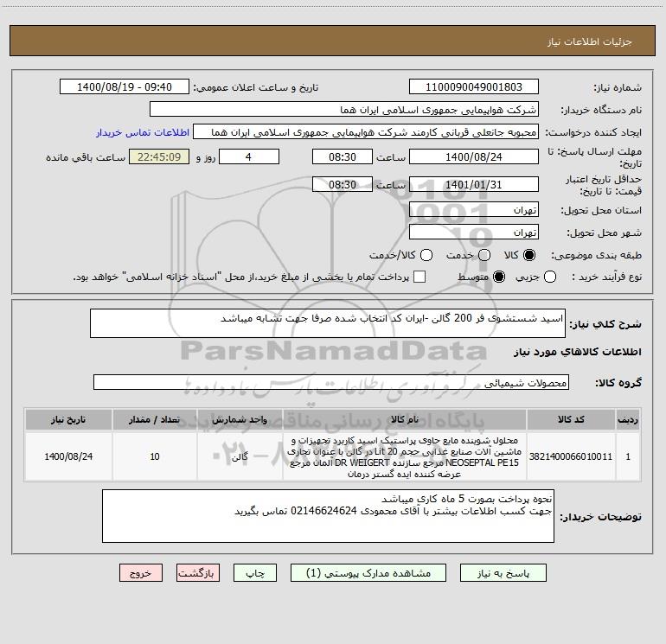The image size is (666, 644).
Task: Click the تعداد / مقدار column header
Action: (155, 419)
